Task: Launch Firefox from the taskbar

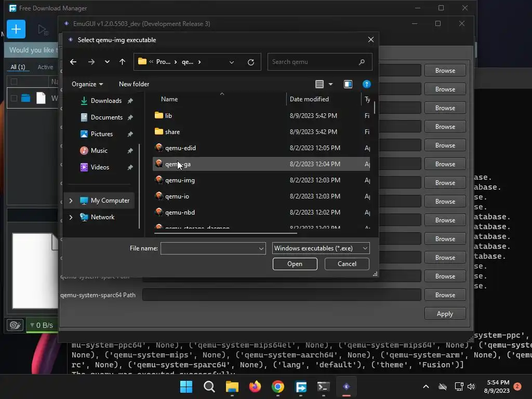Action: tap(255, 387)
